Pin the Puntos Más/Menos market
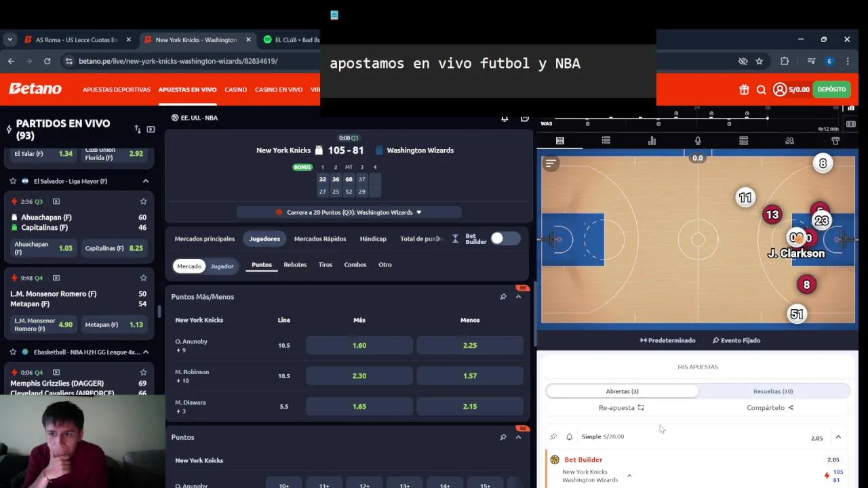 coord(503,297)
